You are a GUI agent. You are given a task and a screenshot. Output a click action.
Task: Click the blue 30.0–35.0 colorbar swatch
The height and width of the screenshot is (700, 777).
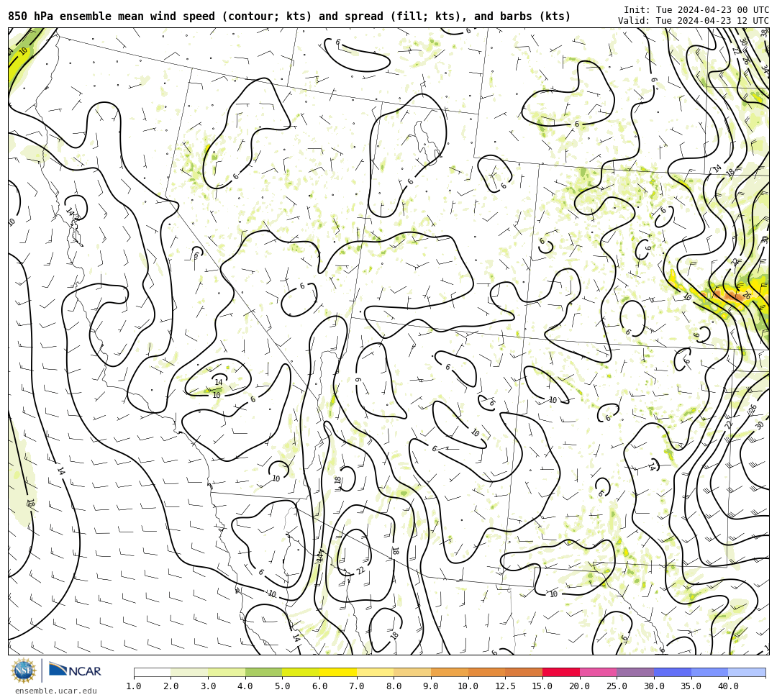[x=673, y=672]
